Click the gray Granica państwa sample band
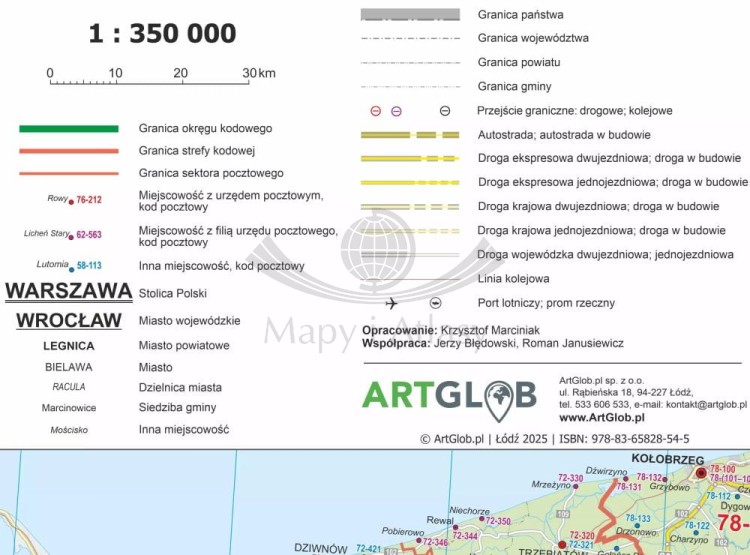This screenshot has width=750, height=555. point(410,14)
